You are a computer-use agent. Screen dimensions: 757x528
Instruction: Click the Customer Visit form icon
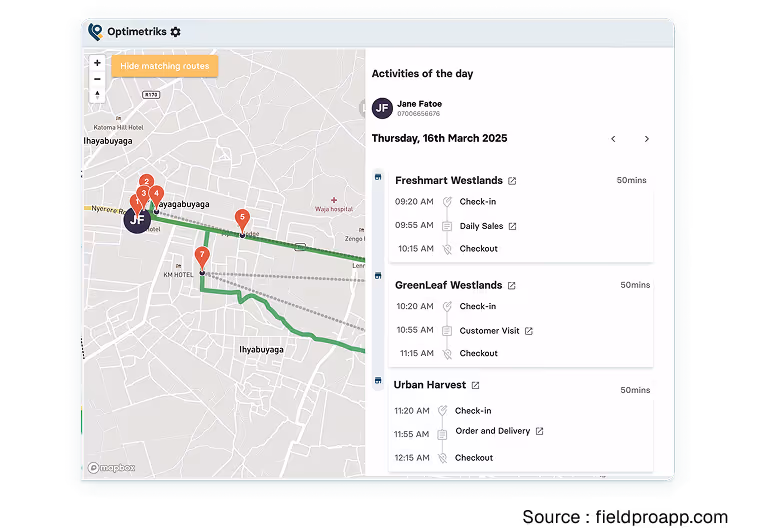click(x=447, y=331)
